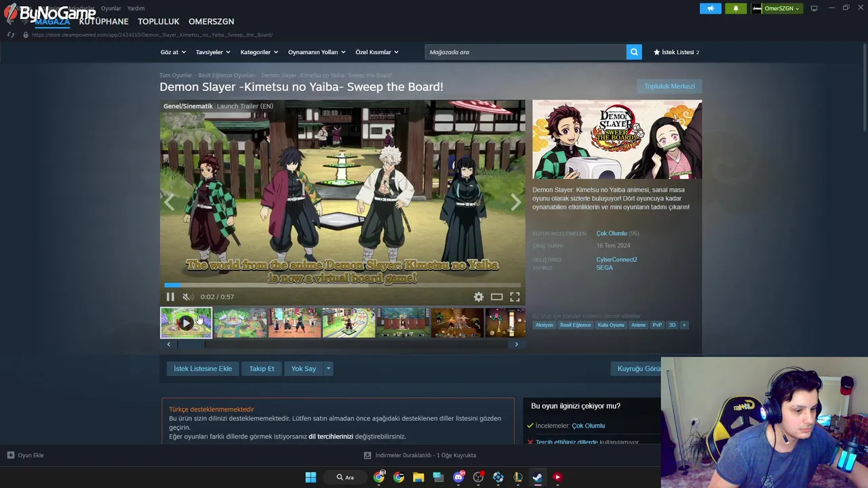Click 'Oyun Ekle' at the bottom bar
This screenshot has height=488, width=868.
pos(25,455)
